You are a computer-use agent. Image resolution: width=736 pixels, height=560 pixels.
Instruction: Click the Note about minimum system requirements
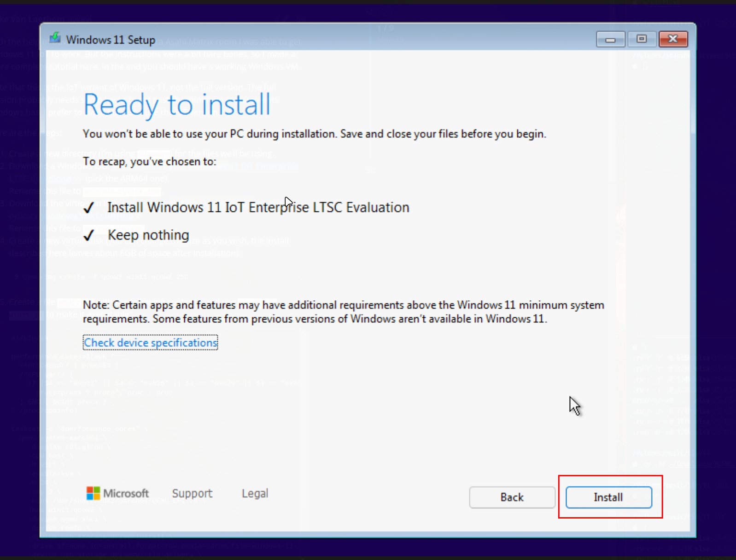(344, 312)
